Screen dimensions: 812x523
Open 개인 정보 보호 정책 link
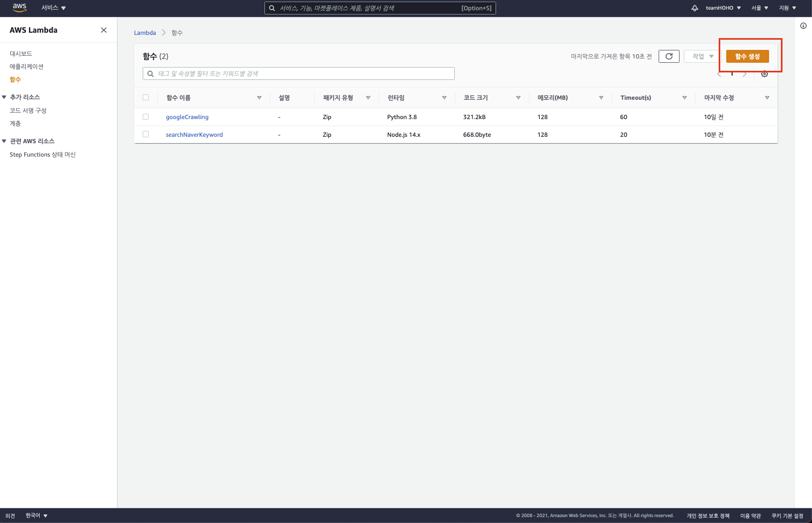tap(708, 515)
